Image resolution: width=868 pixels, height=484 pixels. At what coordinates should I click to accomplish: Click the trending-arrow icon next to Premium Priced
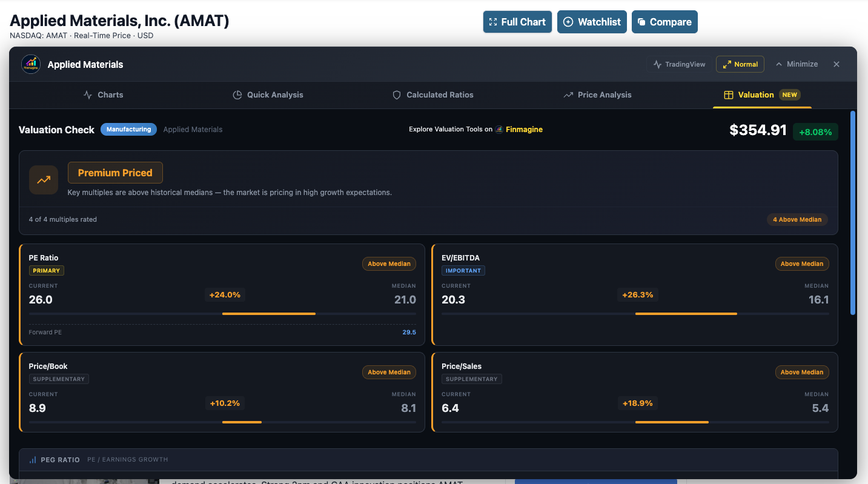43,179
